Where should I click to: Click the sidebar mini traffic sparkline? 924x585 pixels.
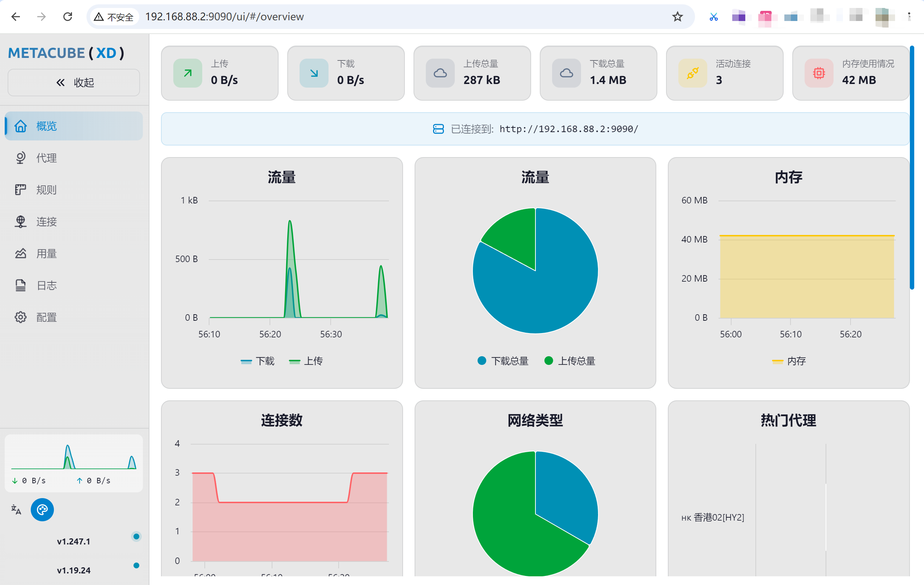[x=74, y=457]
